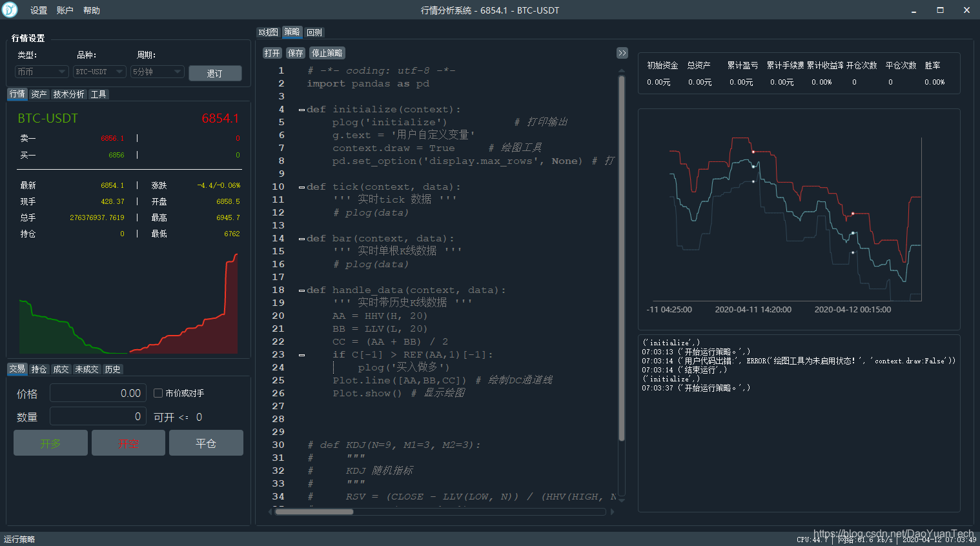Click code line number 23
Viewport: 980px width, 546px height.
click(x=278, y=354)
